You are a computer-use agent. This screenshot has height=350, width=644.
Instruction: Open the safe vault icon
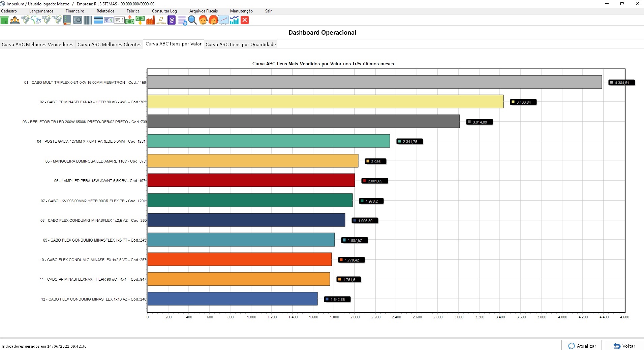coord(78,20)
